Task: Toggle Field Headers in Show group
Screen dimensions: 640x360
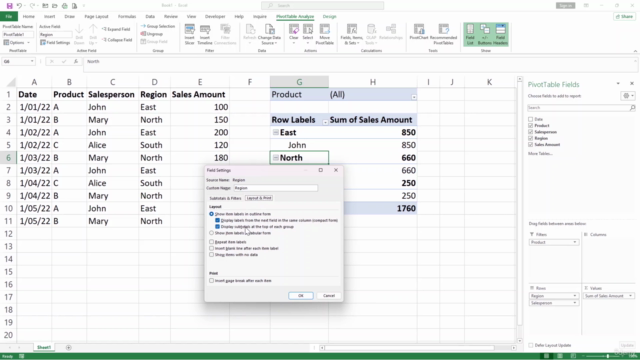Action: (x=500, y=35)
